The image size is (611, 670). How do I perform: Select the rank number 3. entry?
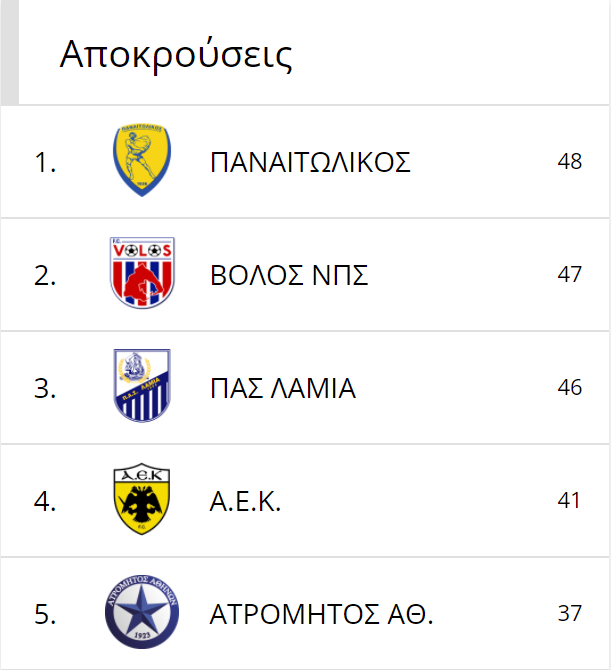point(45,388)
